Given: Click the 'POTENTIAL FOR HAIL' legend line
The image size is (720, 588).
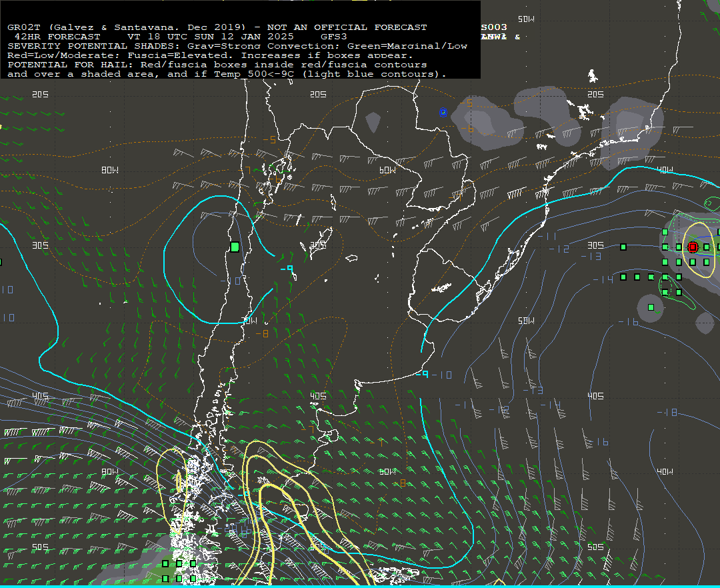Looking at the screenshot, I should (217, 65).
